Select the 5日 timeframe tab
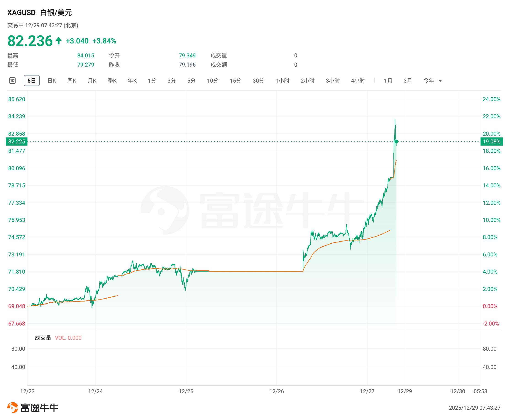Image resolution: width=508 pixels, height=420 pixels. coord(32,81)
